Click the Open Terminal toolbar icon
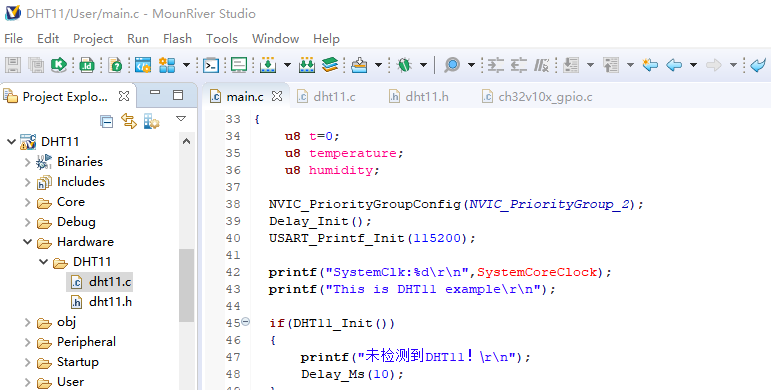Image resolution: width=771 pixels, height=390 pixels. pos(211,65)
